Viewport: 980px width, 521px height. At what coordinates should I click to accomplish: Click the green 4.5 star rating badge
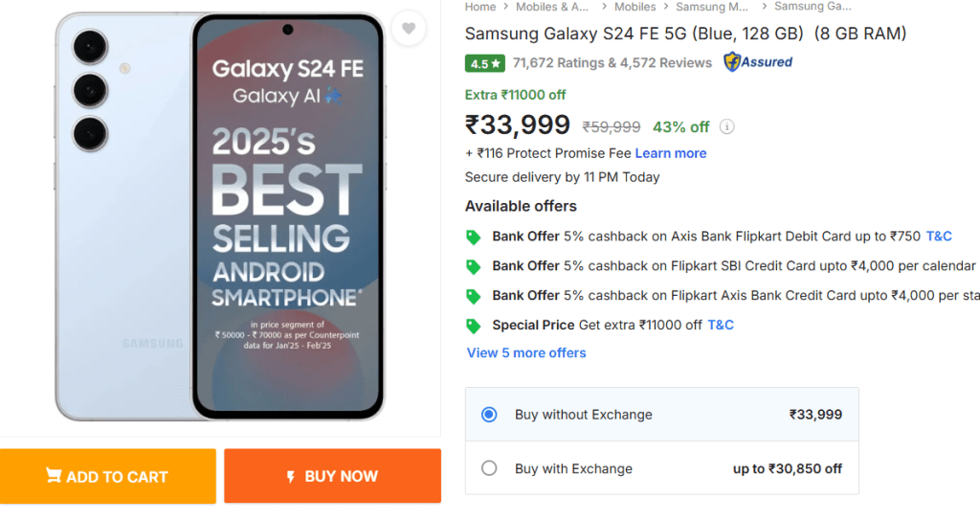484,63
